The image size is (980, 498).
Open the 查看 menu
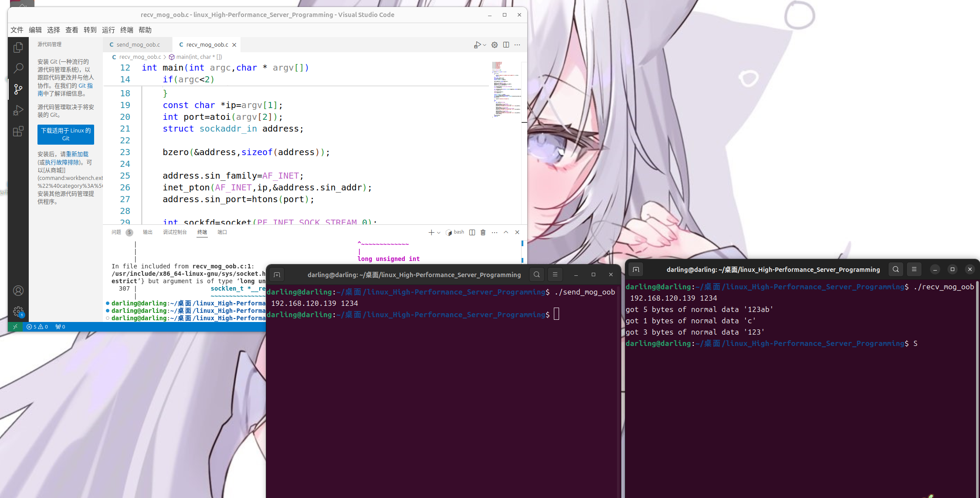point(72,30)
